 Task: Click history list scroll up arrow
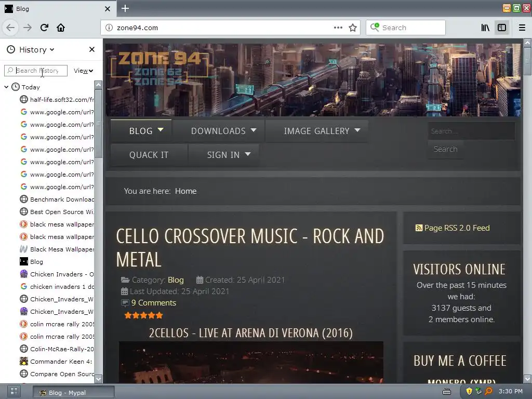(98, 85)
